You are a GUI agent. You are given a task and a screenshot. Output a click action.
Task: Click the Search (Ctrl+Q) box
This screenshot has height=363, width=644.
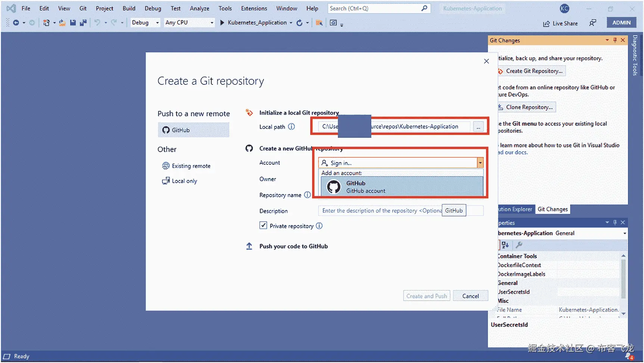tap(379, 8)
